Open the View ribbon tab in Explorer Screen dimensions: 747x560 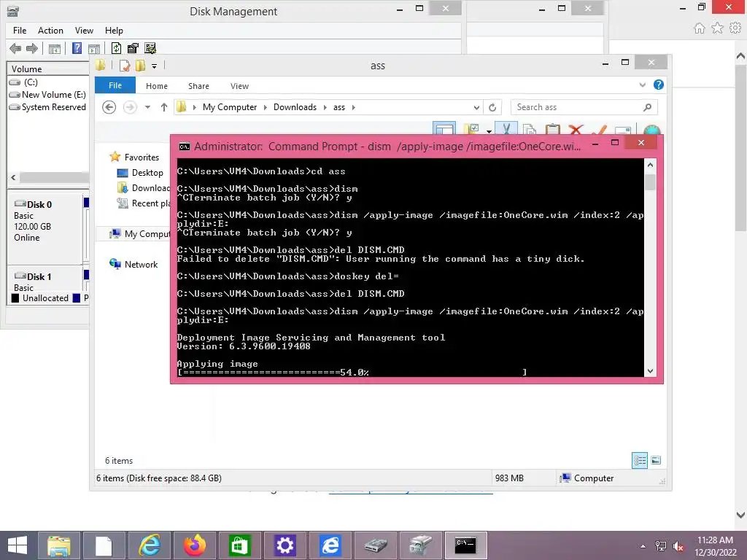[239, 86]
